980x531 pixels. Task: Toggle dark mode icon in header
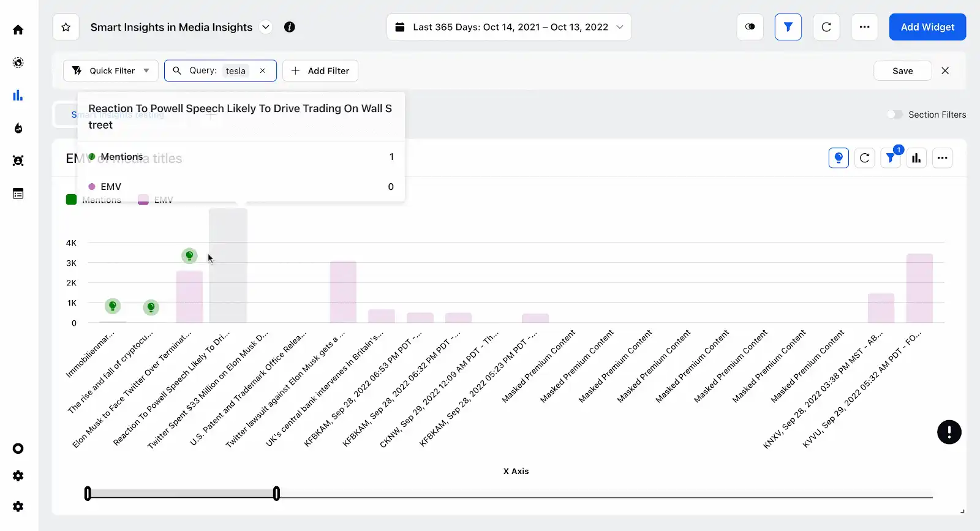(x=750, y=27)
